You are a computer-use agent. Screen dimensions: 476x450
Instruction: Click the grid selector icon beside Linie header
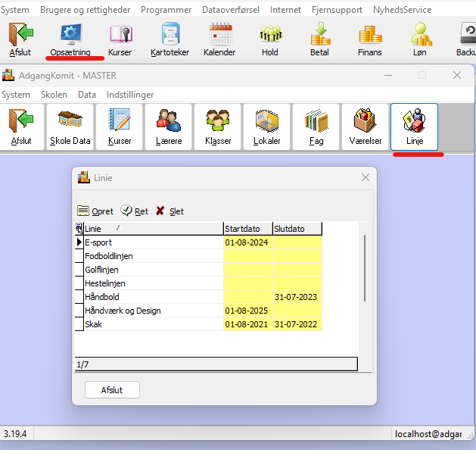point(79,228)
